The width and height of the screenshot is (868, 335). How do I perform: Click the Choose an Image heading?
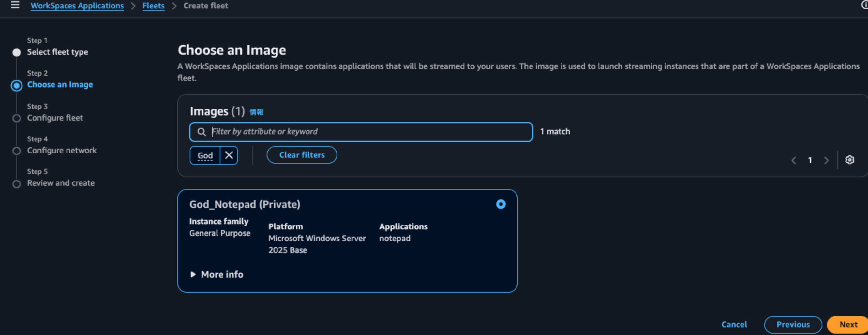pos(232,50)
